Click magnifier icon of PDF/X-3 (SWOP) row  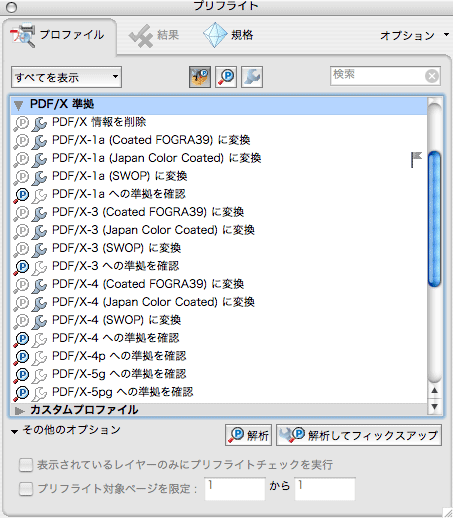point(21,249)
